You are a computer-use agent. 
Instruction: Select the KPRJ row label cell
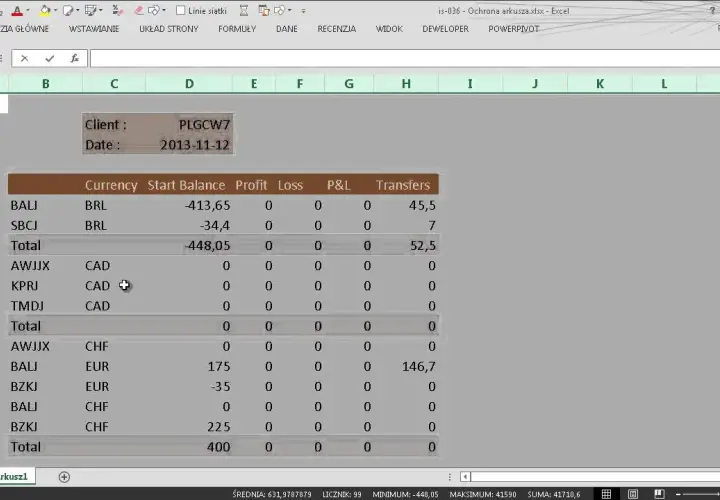[x=45, y=286]
